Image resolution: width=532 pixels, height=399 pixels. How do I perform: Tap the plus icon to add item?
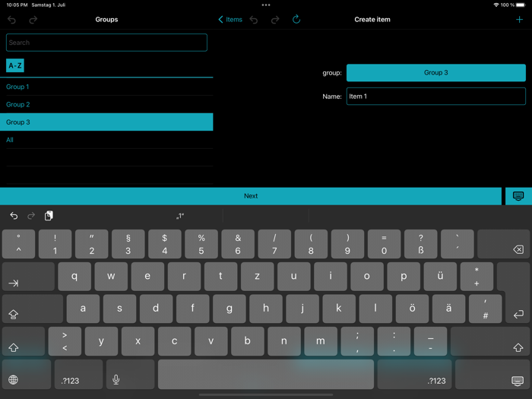point(519,20)
